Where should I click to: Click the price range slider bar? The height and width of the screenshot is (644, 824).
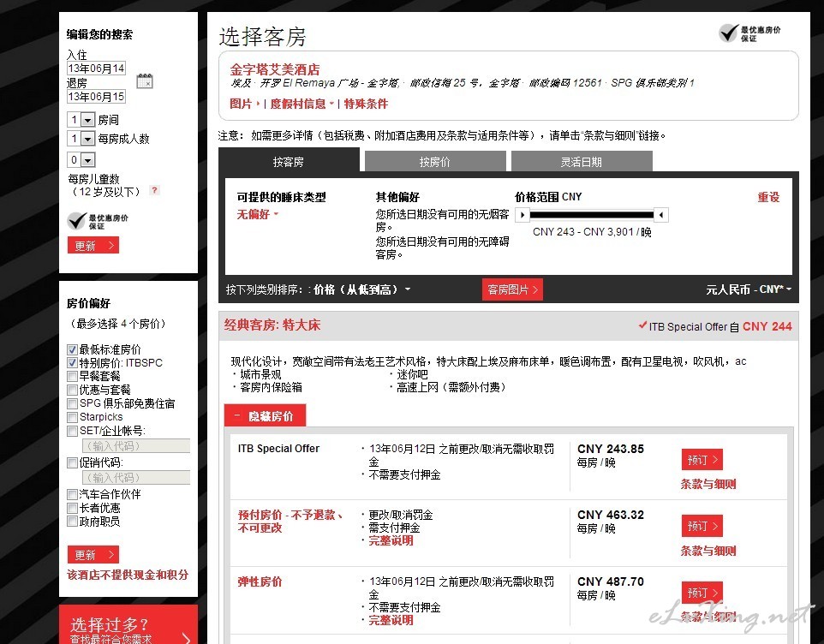tap(592, 214)
